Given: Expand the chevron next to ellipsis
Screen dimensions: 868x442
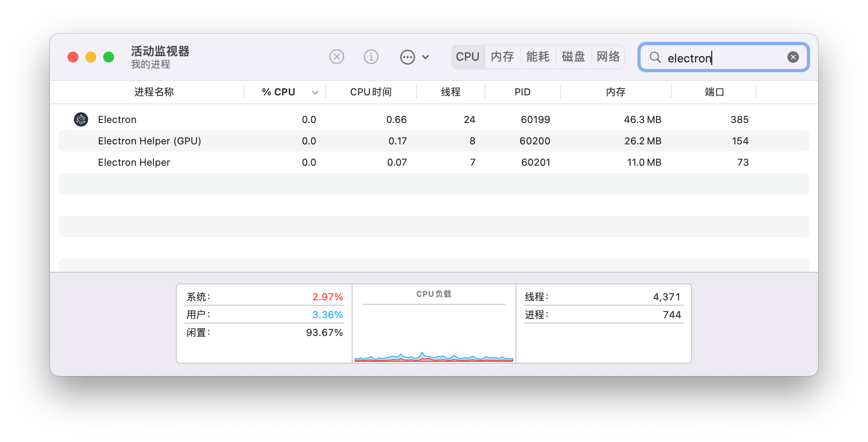Looking at the screenshot, I should click(x=426, y=57).
